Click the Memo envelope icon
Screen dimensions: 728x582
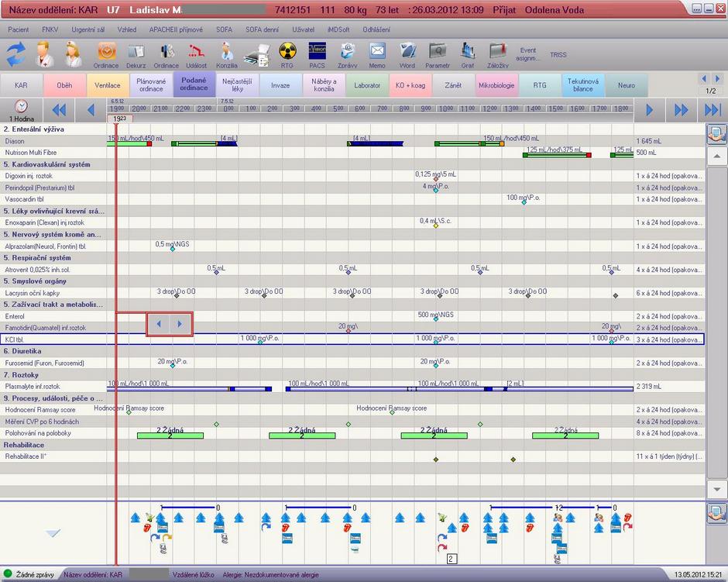377,53
